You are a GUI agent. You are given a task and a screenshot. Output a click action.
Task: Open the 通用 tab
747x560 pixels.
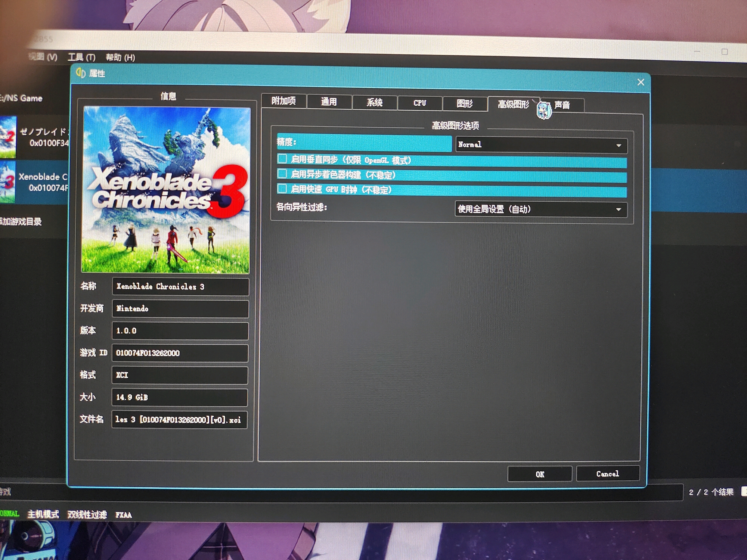tap(329, 102)
